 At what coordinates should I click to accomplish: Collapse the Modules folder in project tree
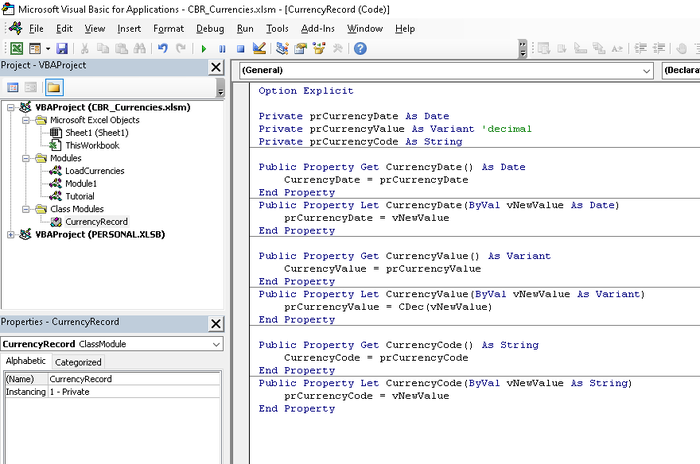(26, 158)
